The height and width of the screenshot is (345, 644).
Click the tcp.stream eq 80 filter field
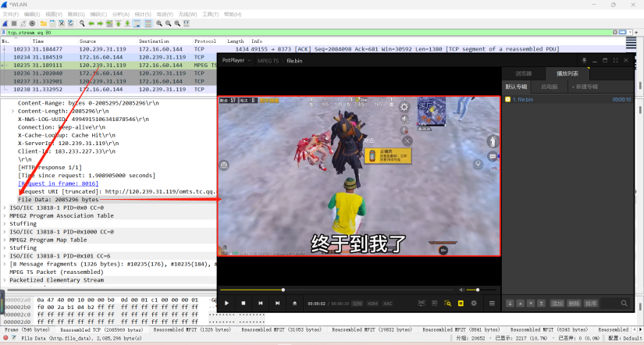(308, 32)
